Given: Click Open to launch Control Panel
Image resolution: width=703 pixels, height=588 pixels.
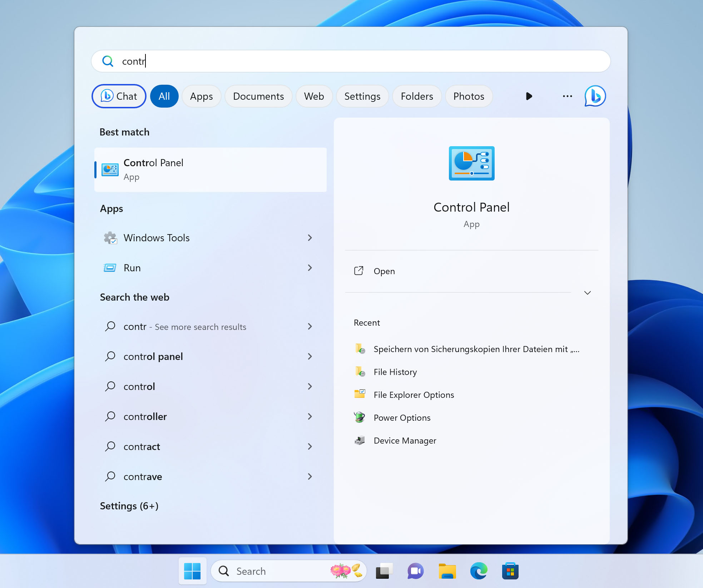Looking at the screenshot, I should (471, 271).
